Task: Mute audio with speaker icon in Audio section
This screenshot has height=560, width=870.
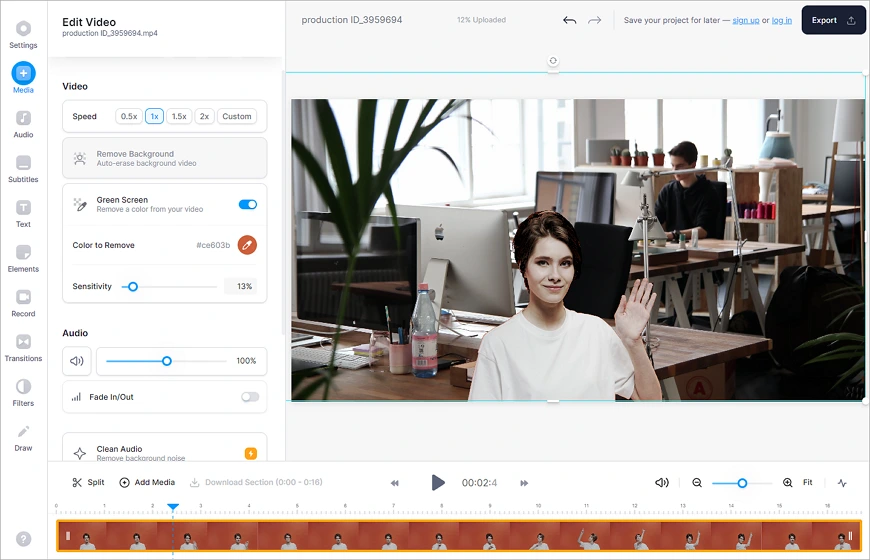Action: click(77, 361)
